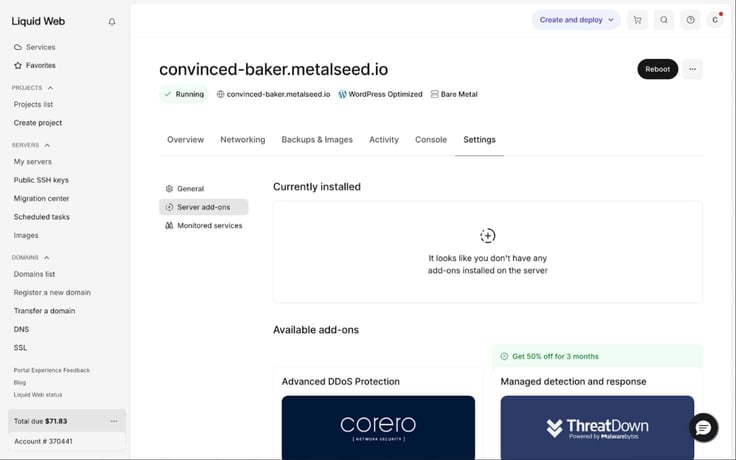Open SSL in the sidebar

coord(20,347)
